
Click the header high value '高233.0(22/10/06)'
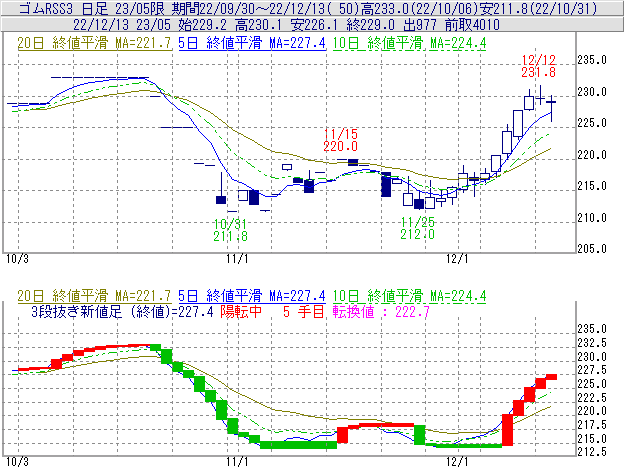(x=419, y=9)
